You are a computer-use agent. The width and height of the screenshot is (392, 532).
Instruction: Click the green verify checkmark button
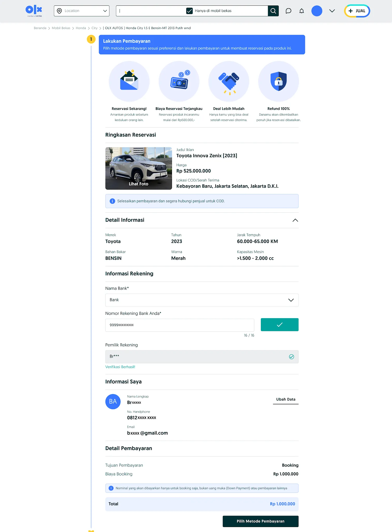(x=280, y=325)
